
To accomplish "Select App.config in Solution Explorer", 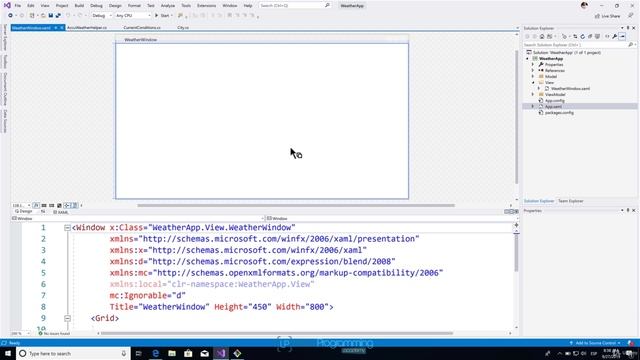I will (x=554, y=100).
